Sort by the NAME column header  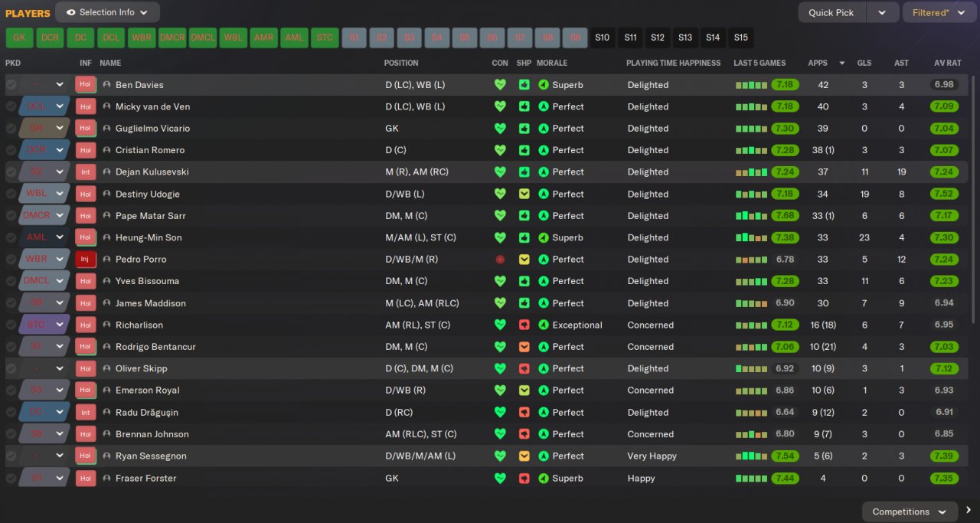pyautogui.click(x=110, y=63)
